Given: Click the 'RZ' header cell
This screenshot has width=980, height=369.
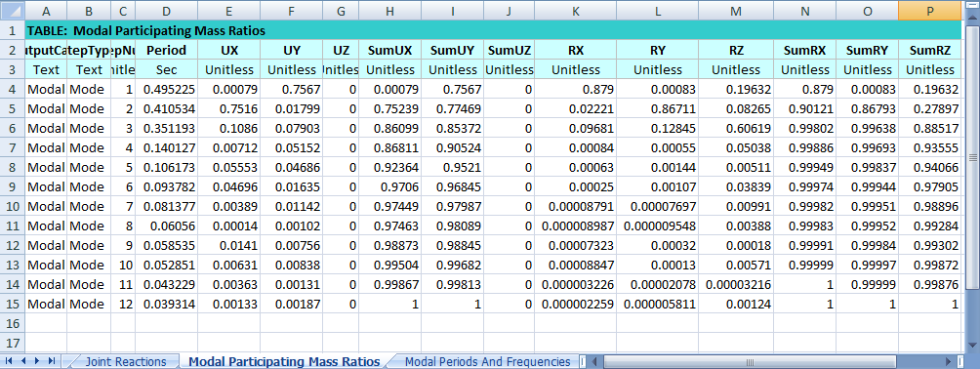Looking at the screenshot, I should pyautogui.click(x=736, y=50).
